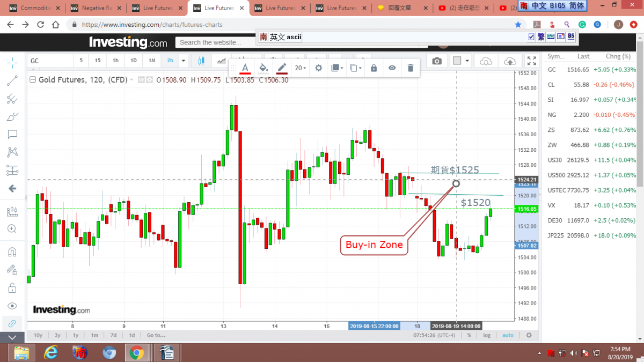Screen dimensions: 644x362
Task: Lock the selected drawing
Action: pos(374,68)
